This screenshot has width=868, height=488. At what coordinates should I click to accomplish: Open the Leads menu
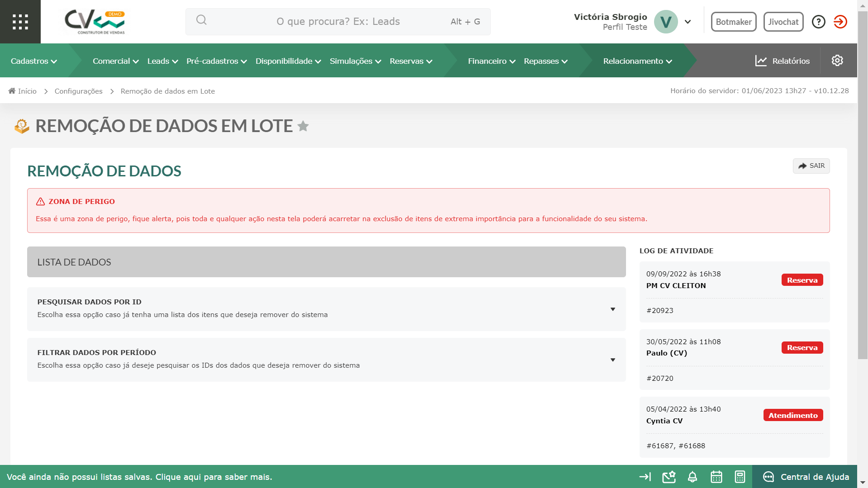(163, 61)
